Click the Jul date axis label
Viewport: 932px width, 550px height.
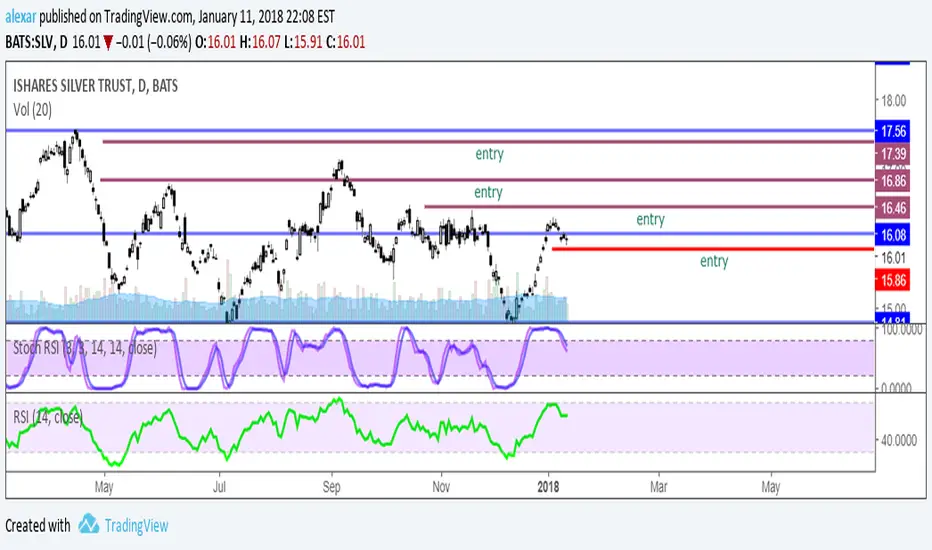219,487
